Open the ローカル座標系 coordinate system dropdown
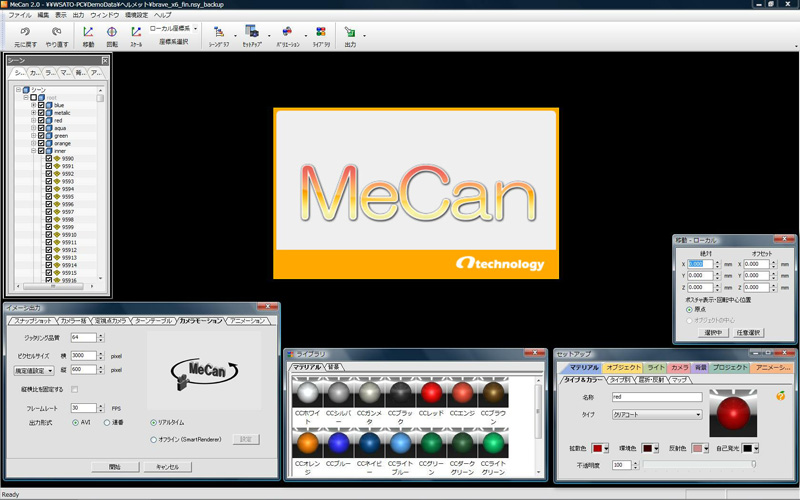Screen dimensions: 800x500 (178, 29)
